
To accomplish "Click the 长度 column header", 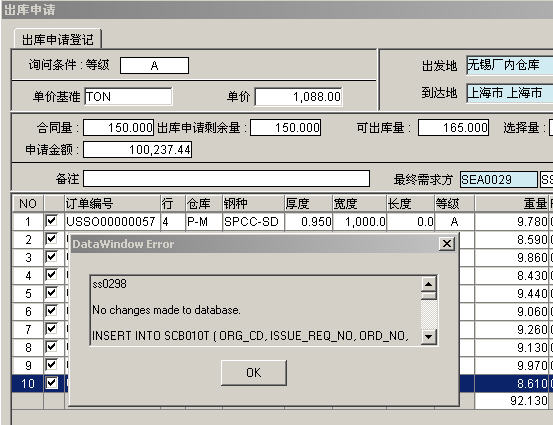I will click(x=411, y=204).
